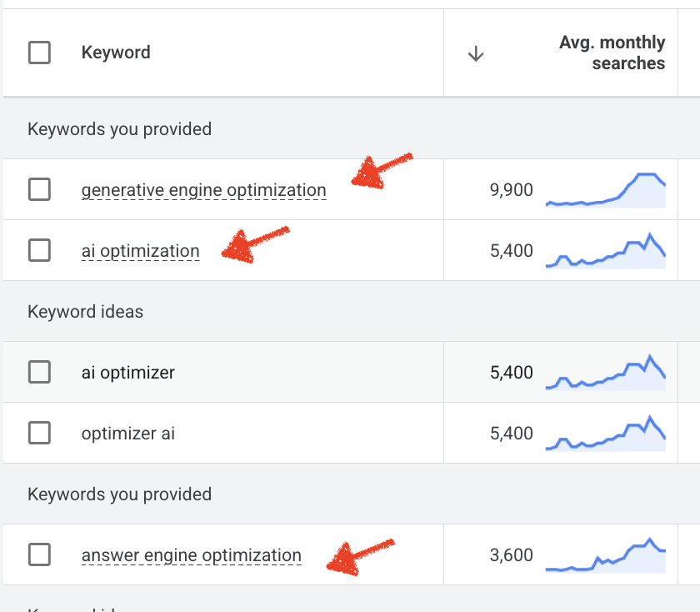Check the optimizer ai row checkbox
The width and height of the screenshot is (700, 612).
39,433
